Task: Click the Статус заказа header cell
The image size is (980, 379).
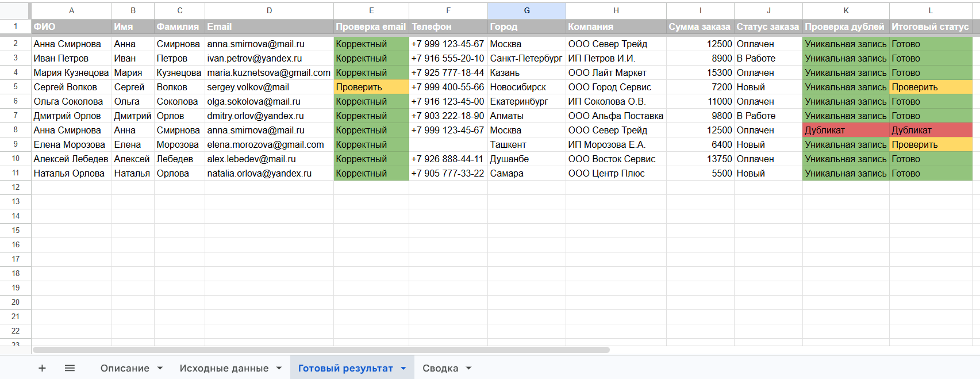Action: 768,26
